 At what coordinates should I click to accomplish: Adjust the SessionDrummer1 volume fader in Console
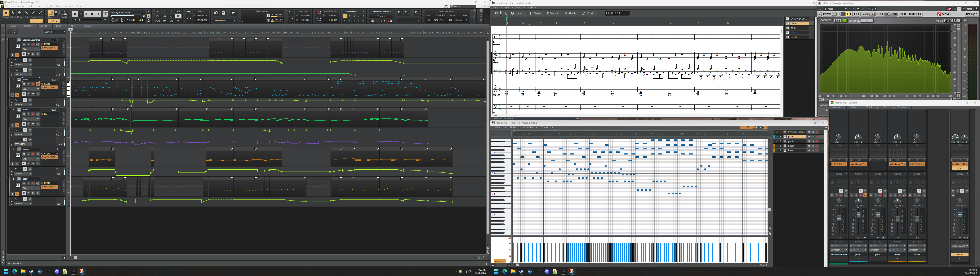[x=839, y=219]
